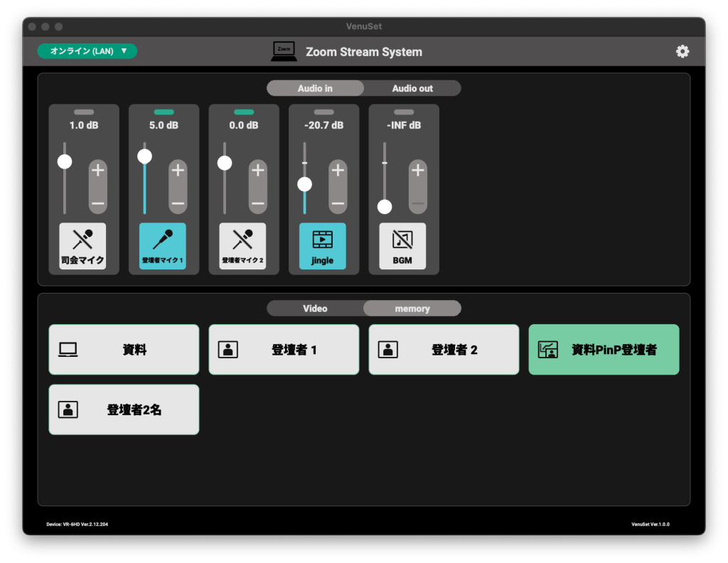The image size is (728, 563).
Task: Toggle the jingle video clip icon
Action: [x=322, y=246]
